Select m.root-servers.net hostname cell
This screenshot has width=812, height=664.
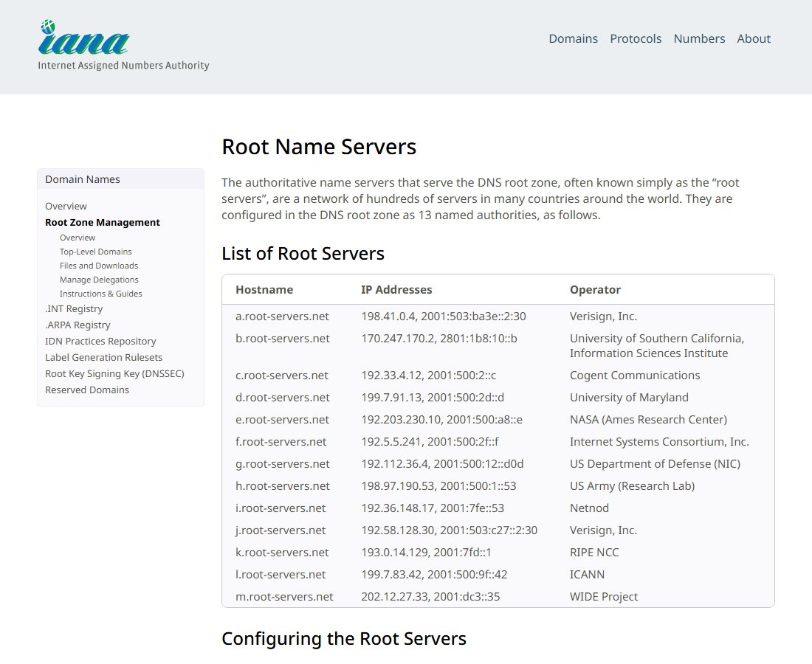pyautogui.click(x=284, y=597)
